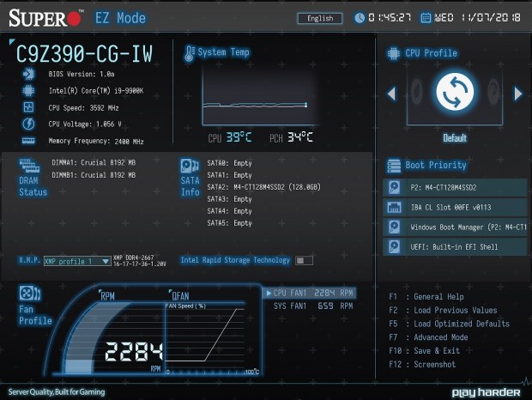Click the System Temp history graph
This screenshot has width=532, height=400.
click(260, 95)
